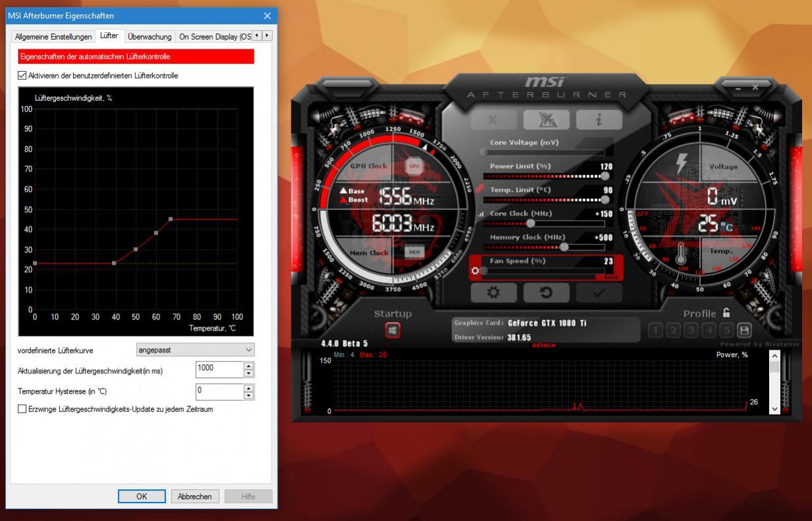This screenshot has height=521, width=812.
Task: Click the Temperatur Hysterese input field
Action: coord(219,392)
